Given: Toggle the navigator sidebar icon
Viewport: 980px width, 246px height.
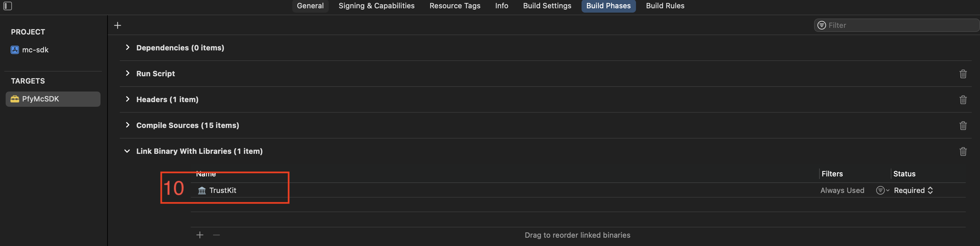Looking at the screenshot, I should (x=8, y=6).
